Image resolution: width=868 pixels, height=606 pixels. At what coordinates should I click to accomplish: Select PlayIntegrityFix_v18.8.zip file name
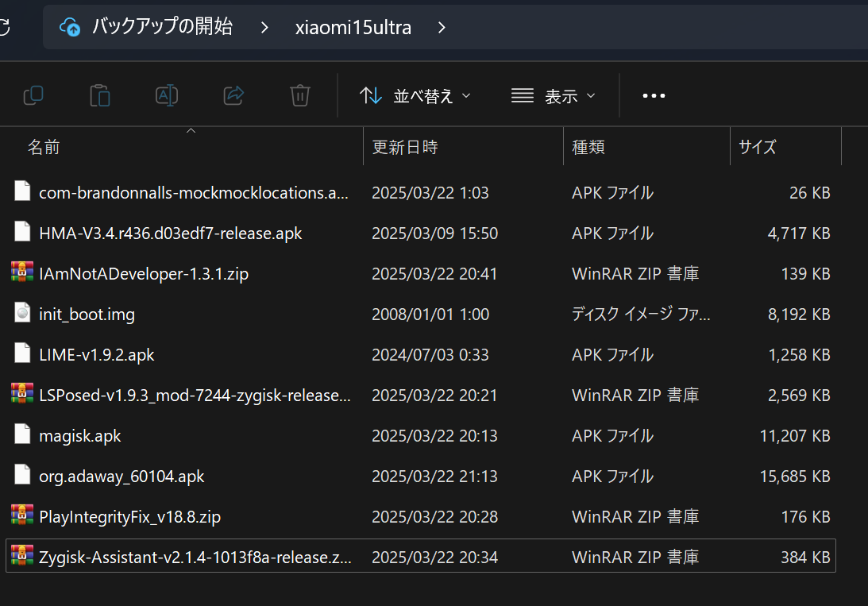coord(130,517)
